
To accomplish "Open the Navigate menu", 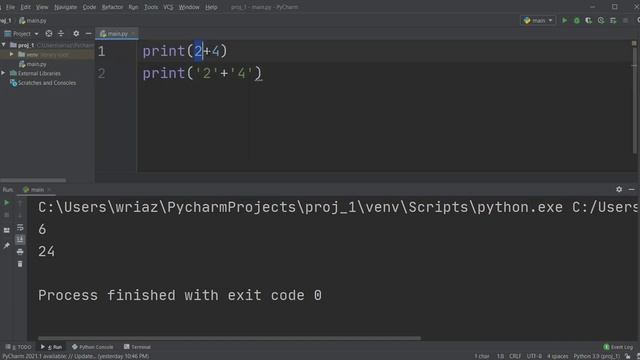I will 65,7.
